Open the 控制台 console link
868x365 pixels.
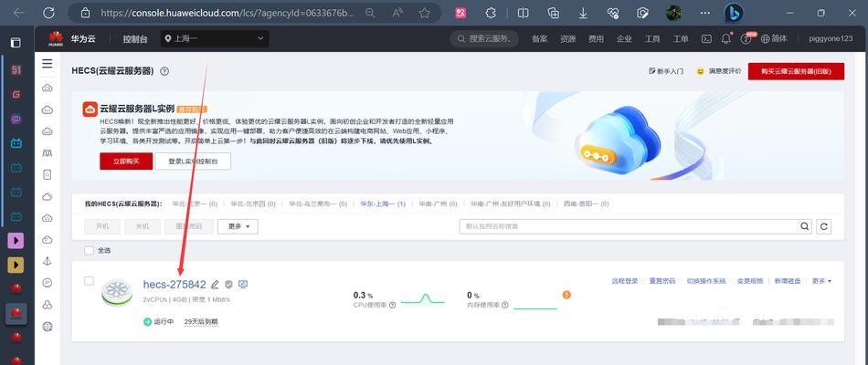(x=135, y=38)
